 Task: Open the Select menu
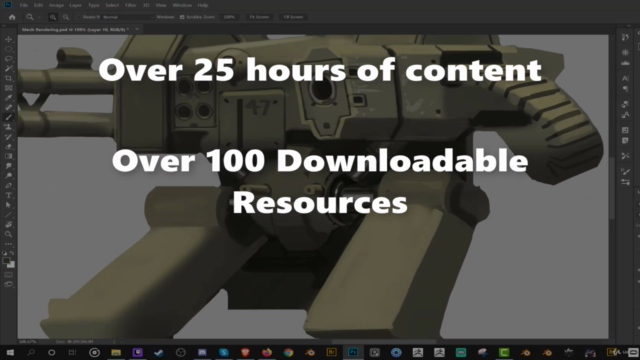[111, 5]
